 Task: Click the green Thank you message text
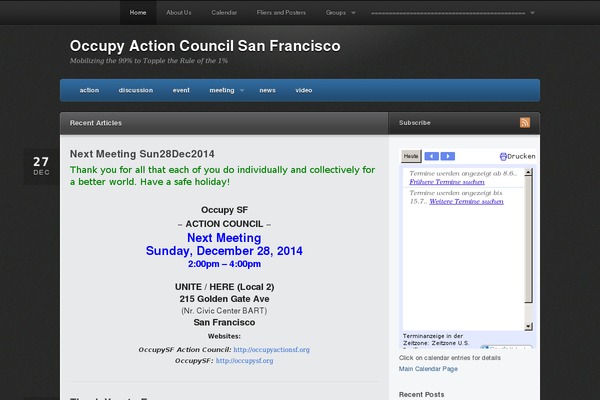[222, 176]
